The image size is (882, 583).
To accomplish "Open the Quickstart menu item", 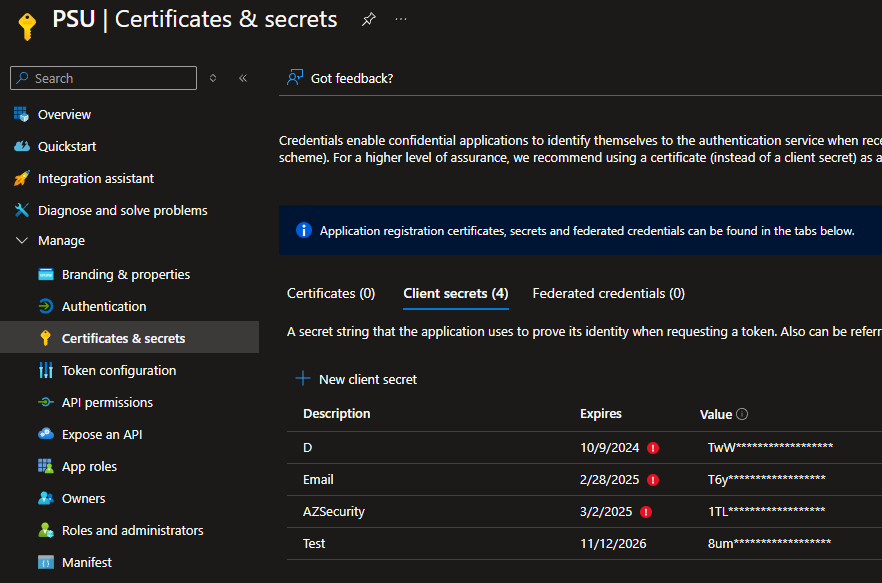I will click(x=67, y=146).
